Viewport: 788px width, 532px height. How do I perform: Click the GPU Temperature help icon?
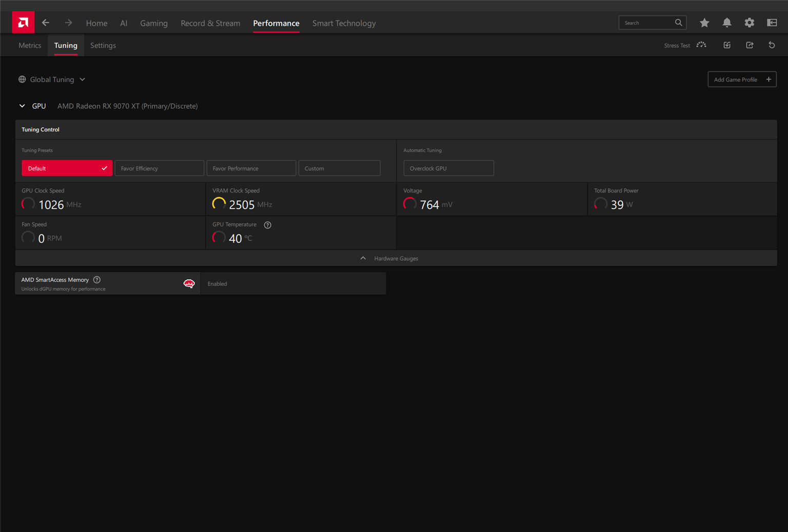click(x=267, y=225)
